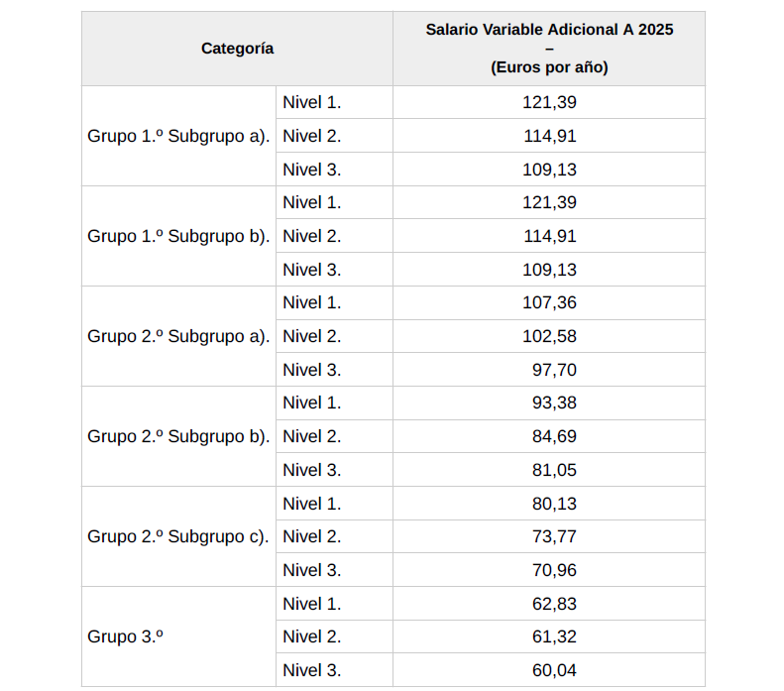Click the value 107,36 in the table
Screen dimensions: 784x691
[x=549, y=303]
